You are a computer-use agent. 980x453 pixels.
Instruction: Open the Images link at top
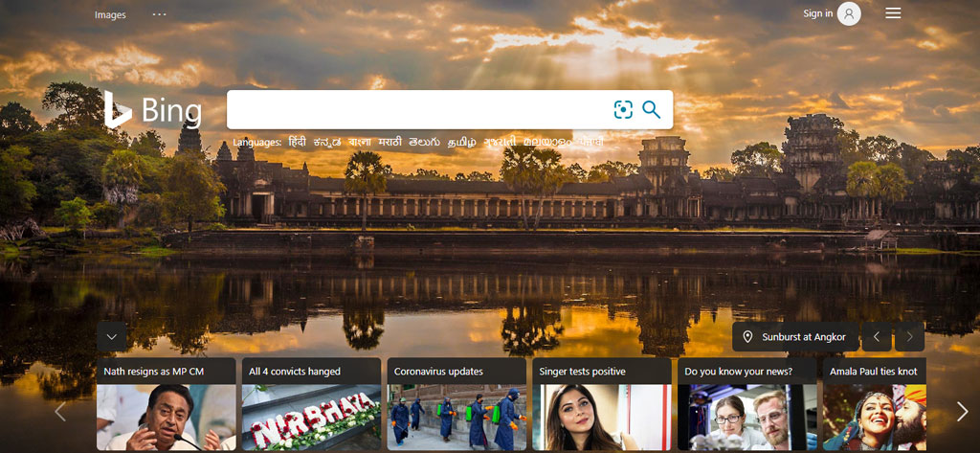coord(110,15)
